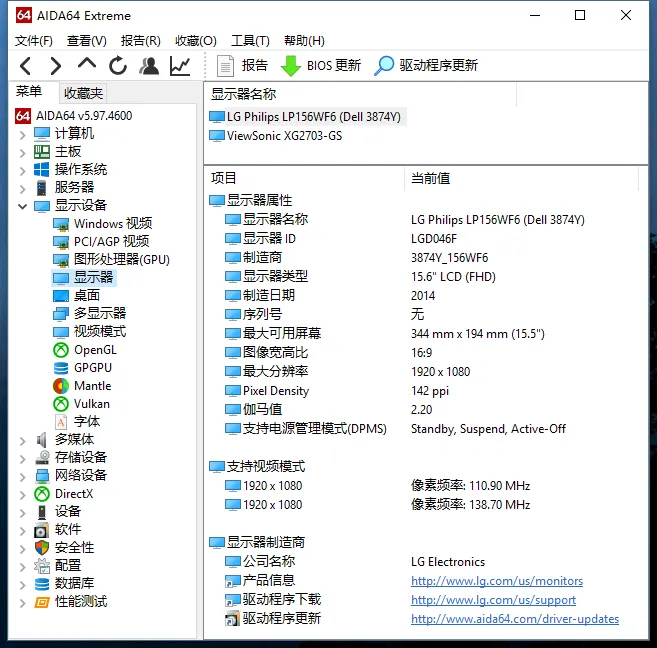Select monitor ViewSonic XG2703-GS in list

click(x=276, y=136)
